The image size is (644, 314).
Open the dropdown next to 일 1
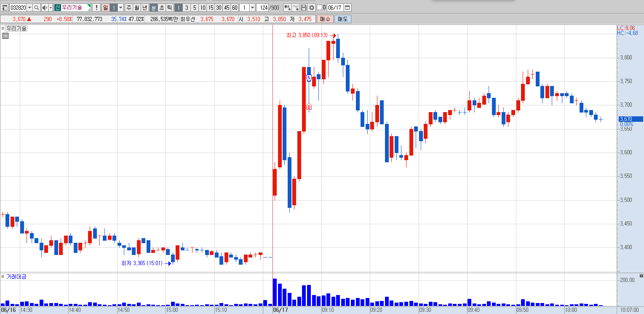pyautogui.click(x=121, y=8)
